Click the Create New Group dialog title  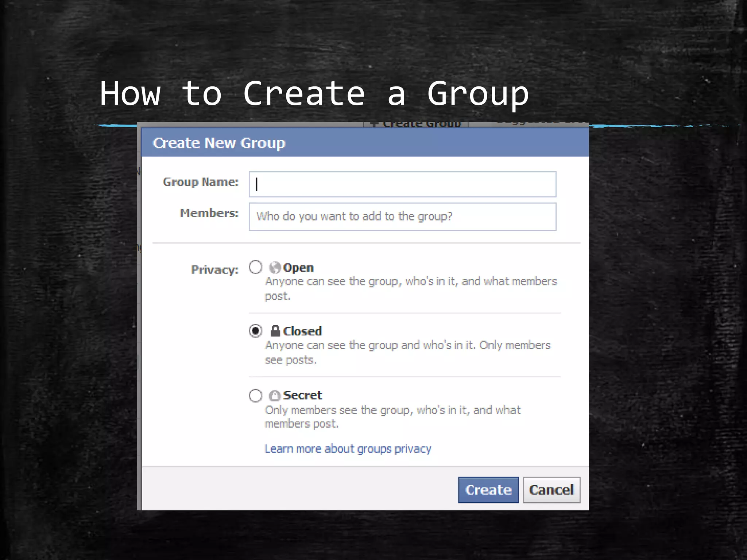pyautogui.click(x=219, y=143)
